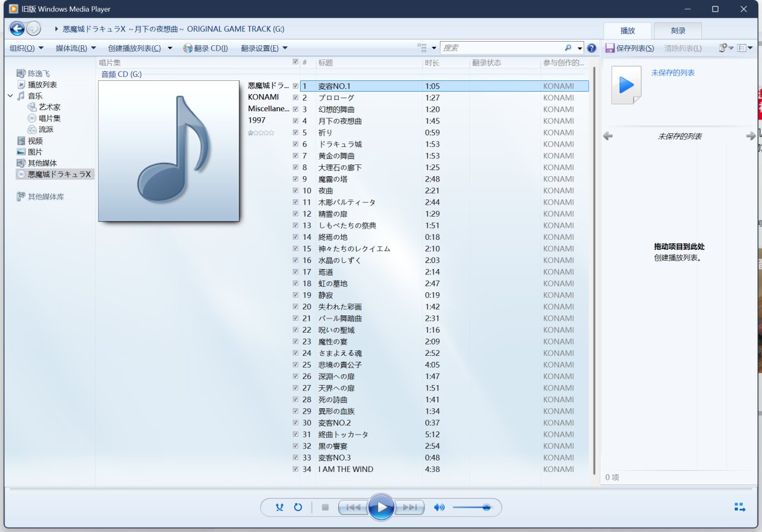Browse by 流派 in the sidebar
This screenshot has width=762, height=532.
tap(40, 129)
